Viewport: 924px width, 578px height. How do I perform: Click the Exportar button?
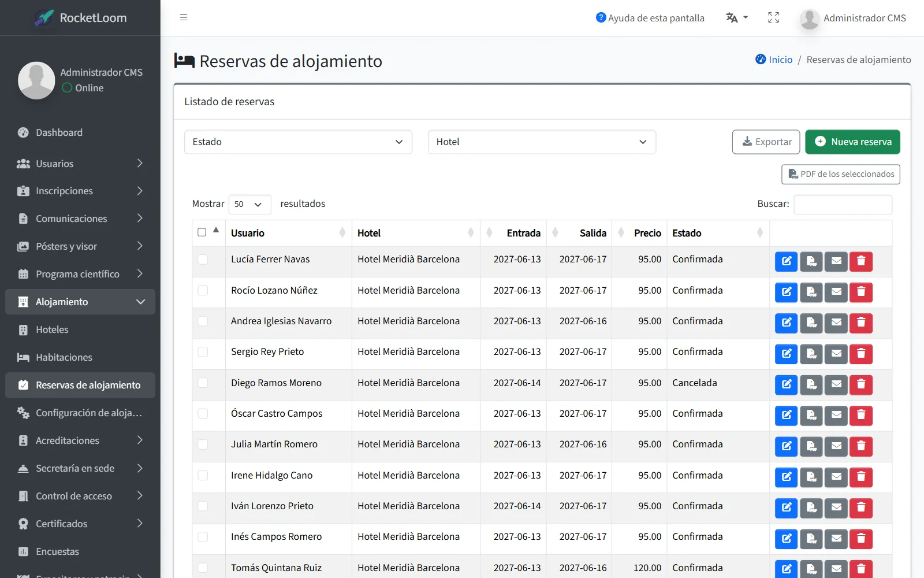[x=766, y=142]
